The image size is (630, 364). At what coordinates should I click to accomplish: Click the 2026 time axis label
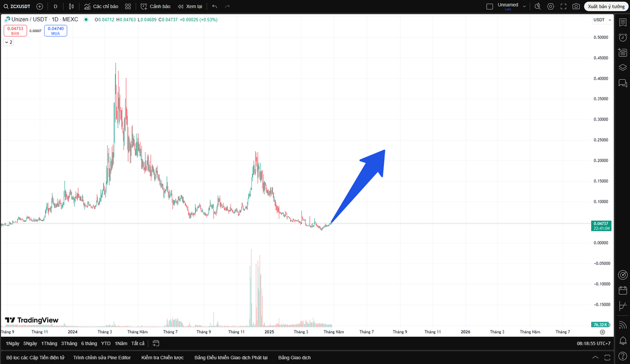[x=465, y=332]
